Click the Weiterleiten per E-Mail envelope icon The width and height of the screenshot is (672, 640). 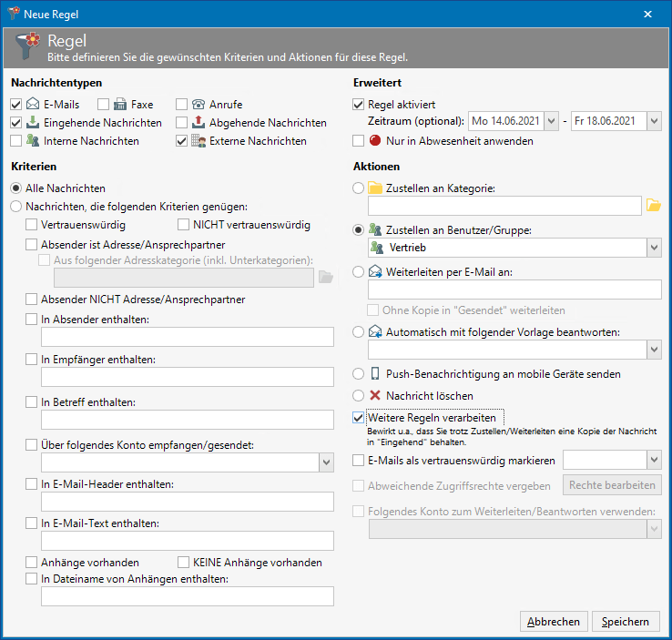click(375, 271)
